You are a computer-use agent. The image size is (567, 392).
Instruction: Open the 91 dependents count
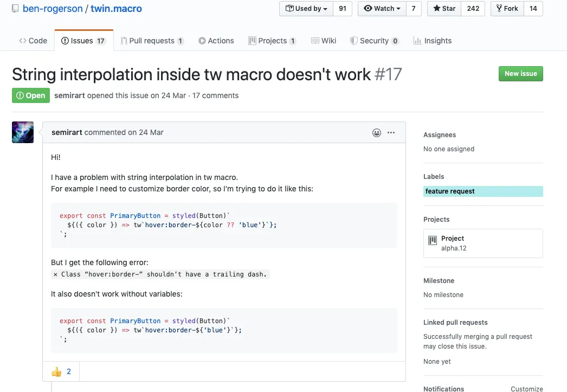[x=343, y=9]
